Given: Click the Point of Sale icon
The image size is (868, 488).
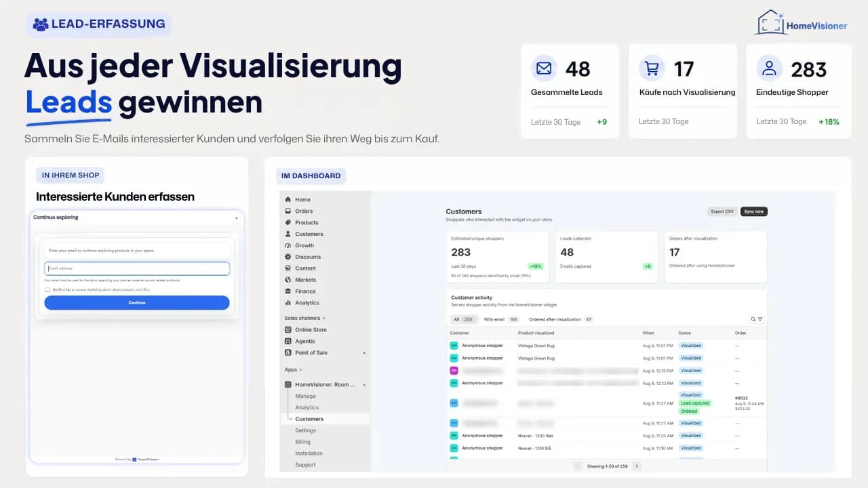Looking at the screenshot, I should (288, 353).
